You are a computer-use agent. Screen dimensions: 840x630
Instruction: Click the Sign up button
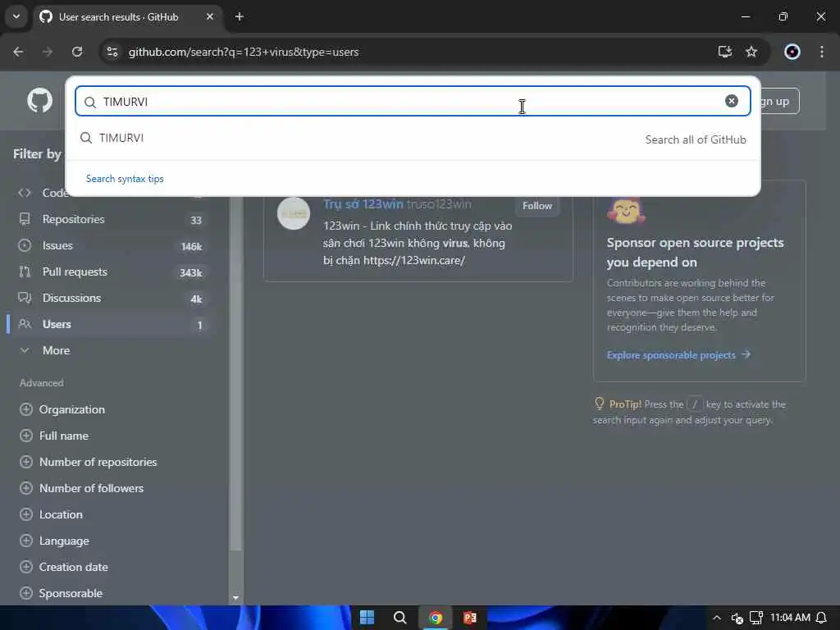[x=779, y=101]
